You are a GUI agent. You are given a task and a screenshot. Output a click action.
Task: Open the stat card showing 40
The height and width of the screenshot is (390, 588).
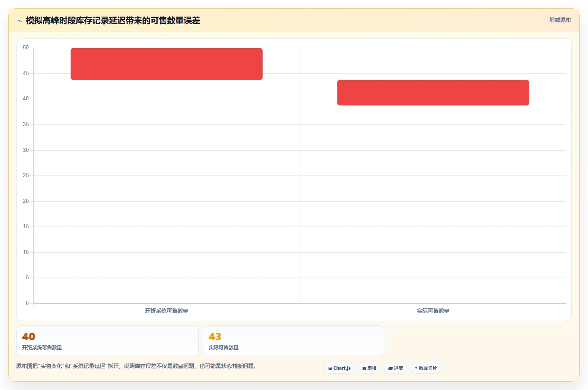[107, 341]
